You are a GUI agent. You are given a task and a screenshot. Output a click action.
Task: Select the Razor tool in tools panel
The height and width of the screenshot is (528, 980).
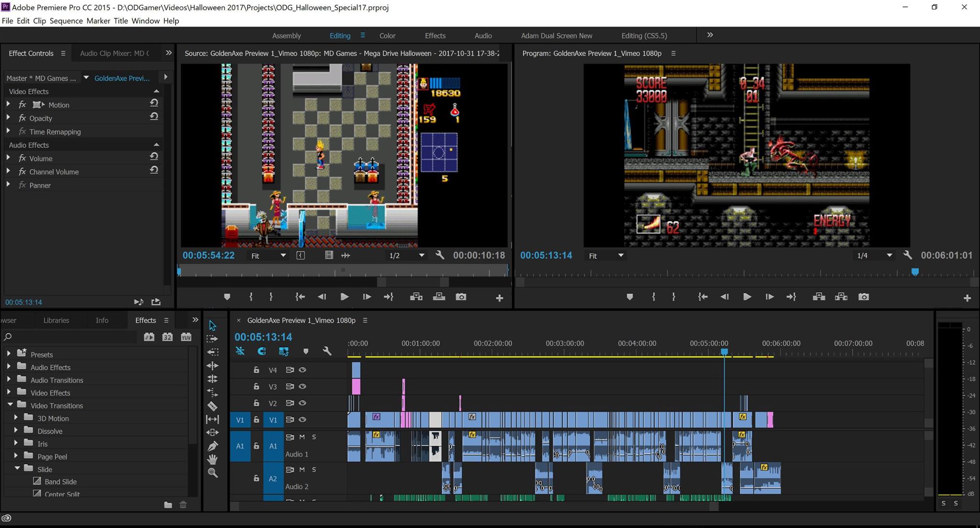212,406
